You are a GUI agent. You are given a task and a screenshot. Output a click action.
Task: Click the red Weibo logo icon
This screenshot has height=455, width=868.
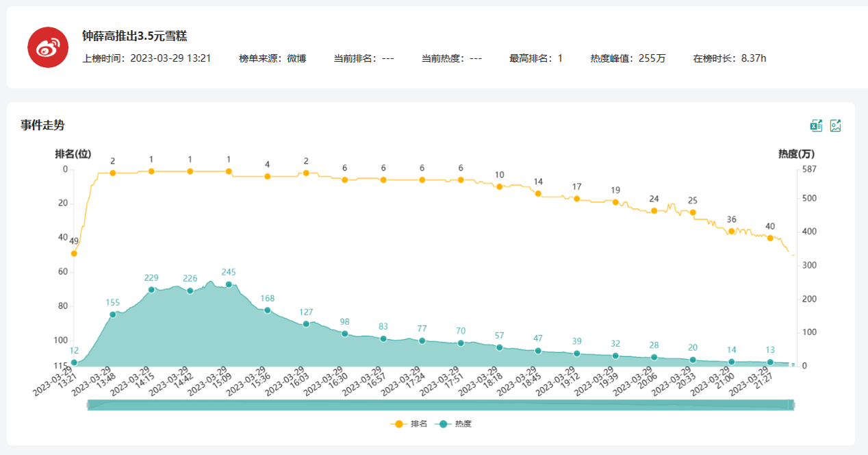(x=47, y=47)
